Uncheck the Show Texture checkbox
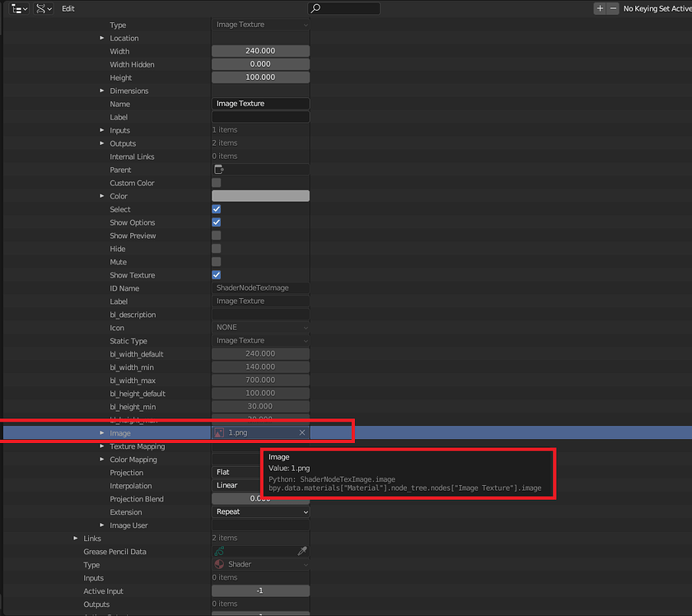 [x=216, y=275]
